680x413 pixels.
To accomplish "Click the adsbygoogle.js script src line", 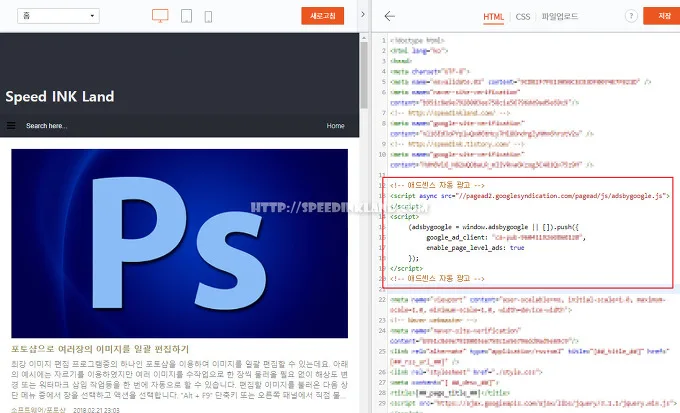I will click(530, 196).
